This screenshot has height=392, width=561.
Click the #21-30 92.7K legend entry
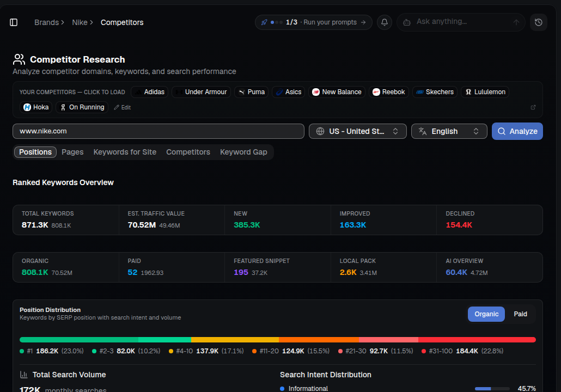(376, 351)
